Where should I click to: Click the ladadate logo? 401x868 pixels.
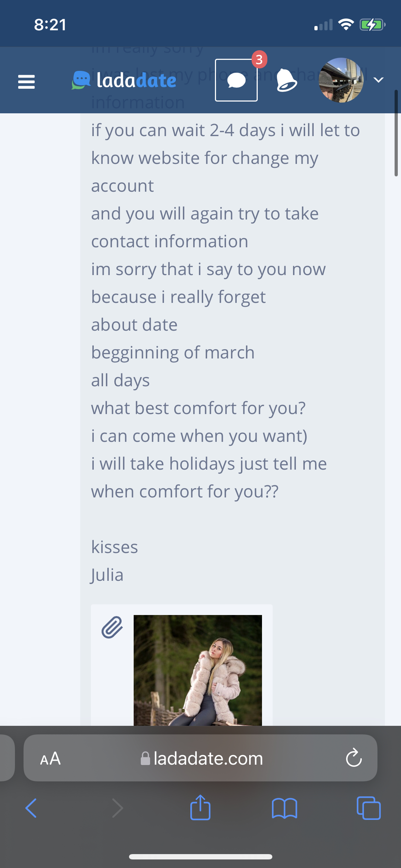[x=124, y=80]
